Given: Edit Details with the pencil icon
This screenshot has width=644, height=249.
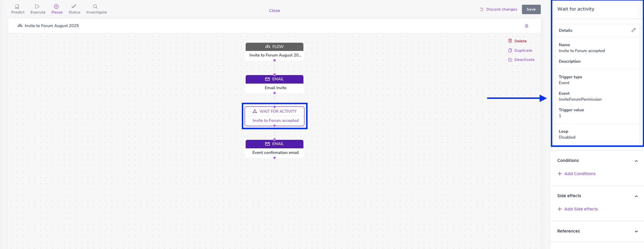Looking at the screenshot, I should pyautogui.click(x=633, y=30).
